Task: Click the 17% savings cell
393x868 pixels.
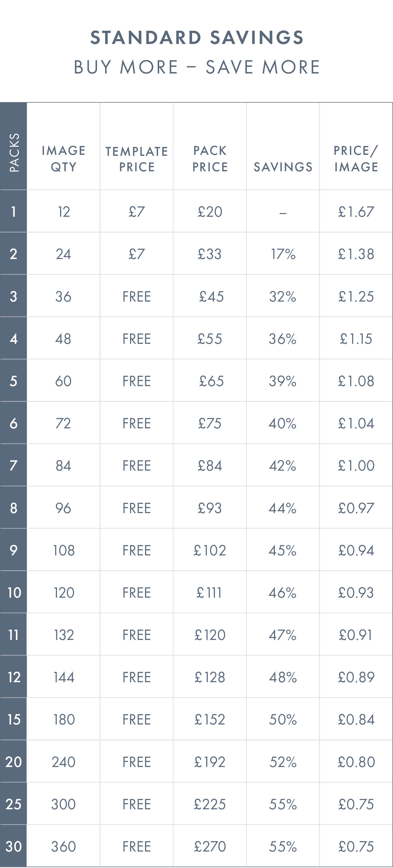Action: click(283, 254)
